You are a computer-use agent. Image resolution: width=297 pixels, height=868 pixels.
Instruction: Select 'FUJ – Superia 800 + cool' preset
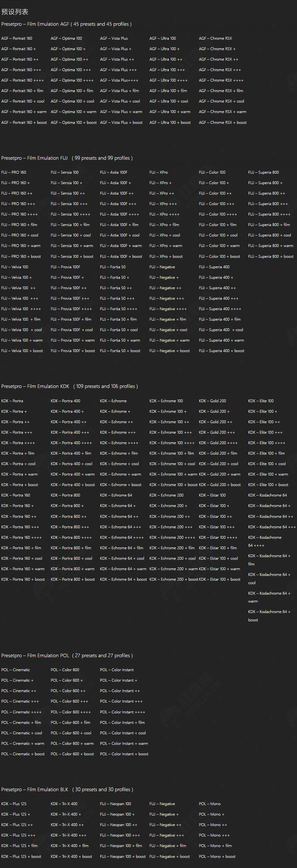270,235
